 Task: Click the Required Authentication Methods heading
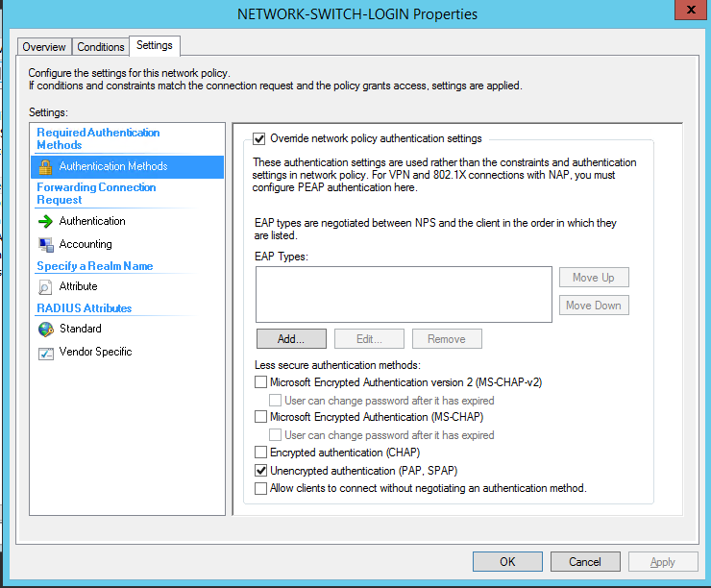[x=98, y=138]
